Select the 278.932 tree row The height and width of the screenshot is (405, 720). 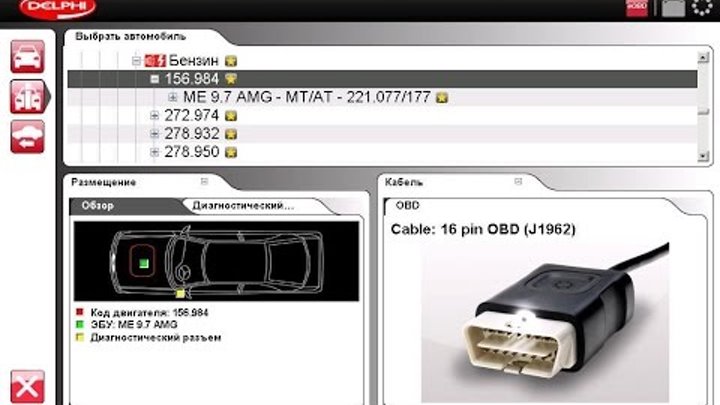tap(382, 134)
